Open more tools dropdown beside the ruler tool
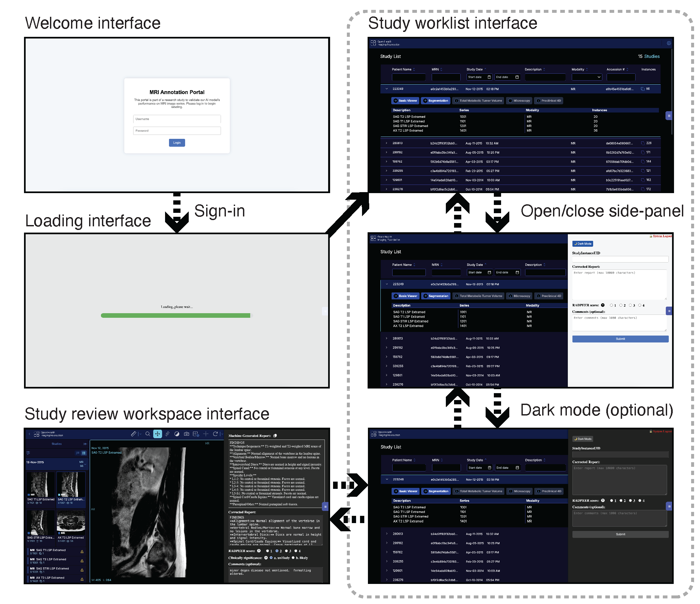Screen dimensions: 700x604 click(x=140, y=434)
